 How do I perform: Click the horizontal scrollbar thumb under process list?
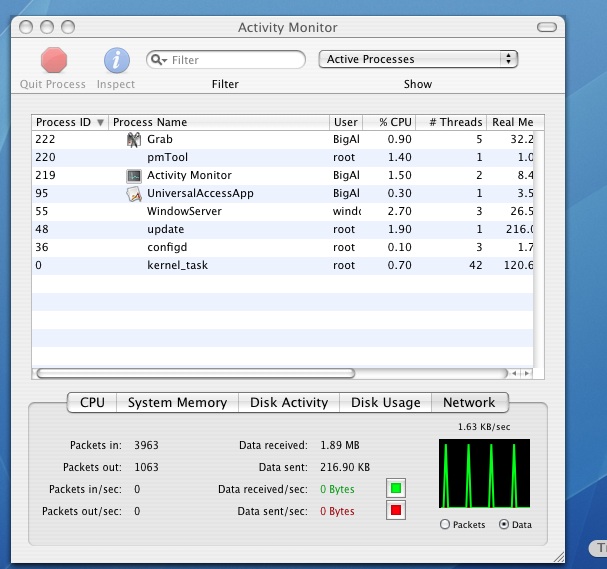[195, 373]
